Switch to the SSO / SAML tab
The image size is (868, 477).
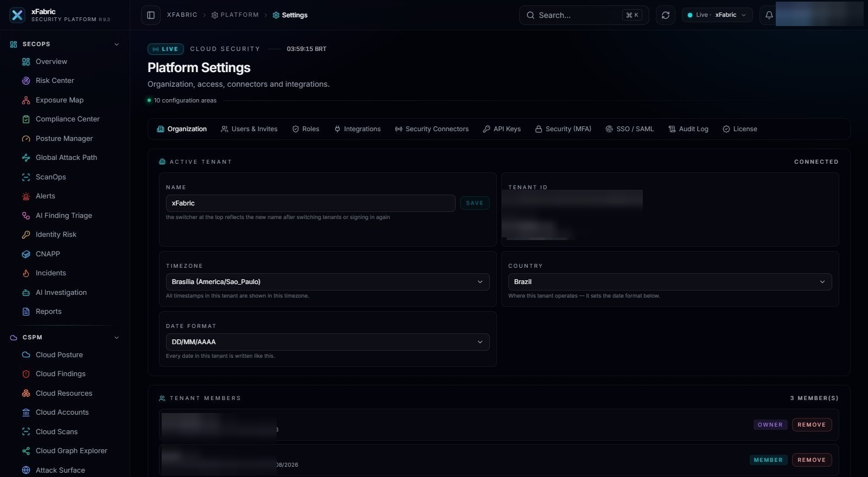630,129
